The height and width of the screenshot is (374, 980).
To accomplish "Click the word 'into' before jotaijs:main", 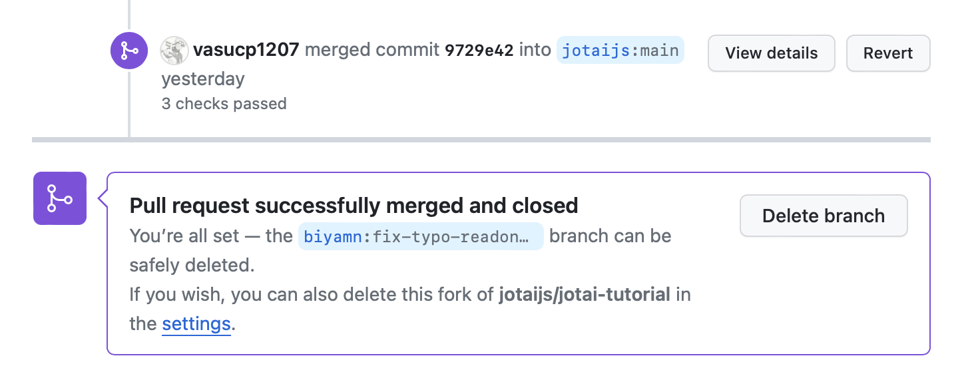I will (x=535, y=50).
